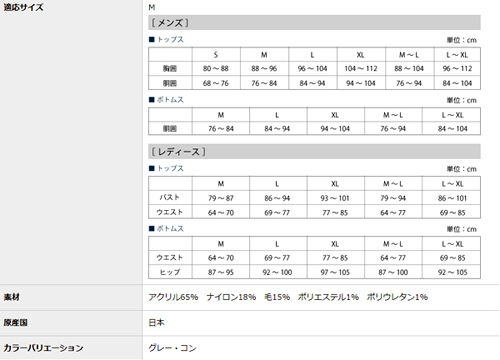Select the 97～105 hip cell

(335, 272)
